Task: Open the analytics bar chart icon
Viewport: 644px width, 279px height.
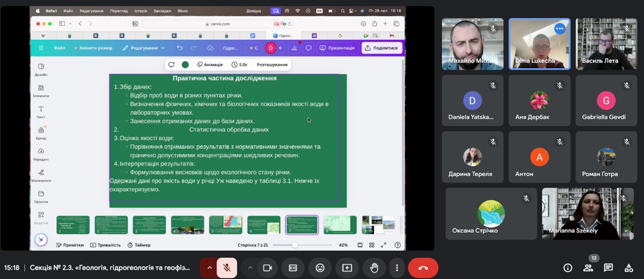Action: (294, 48)
